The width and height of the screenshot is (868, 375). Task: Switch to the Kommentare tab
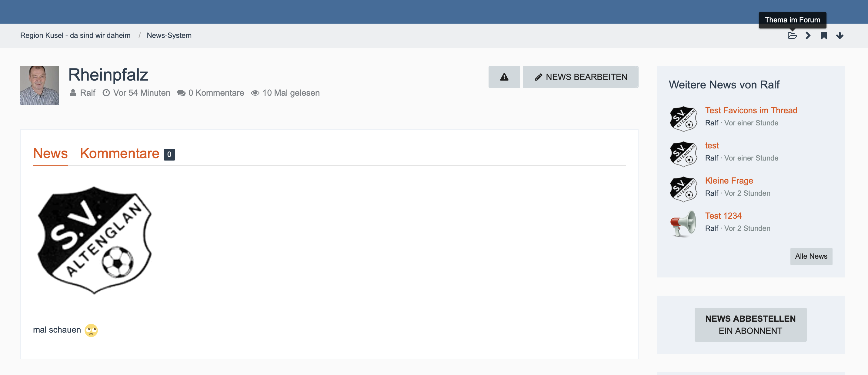tap(120, 154)
